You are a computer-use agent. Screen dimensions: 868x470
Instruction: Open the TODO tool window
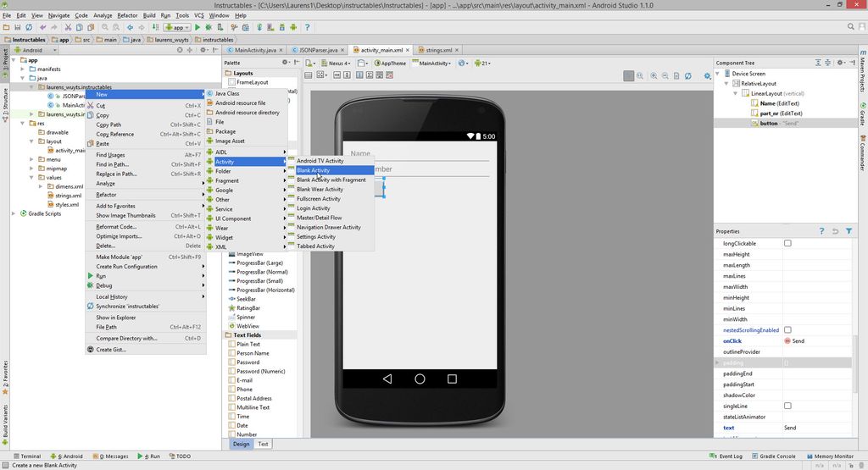180,456
